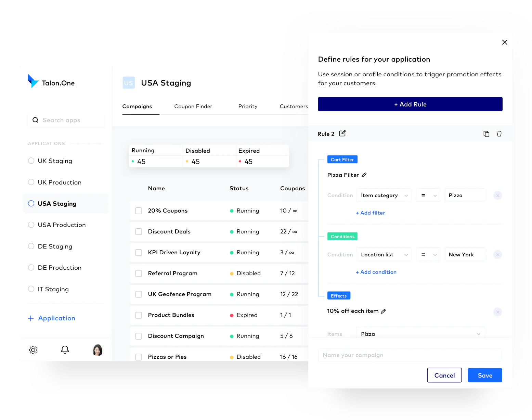Expand the Location list dropdown
532x420 pixels.
click(x=384, y=255)
